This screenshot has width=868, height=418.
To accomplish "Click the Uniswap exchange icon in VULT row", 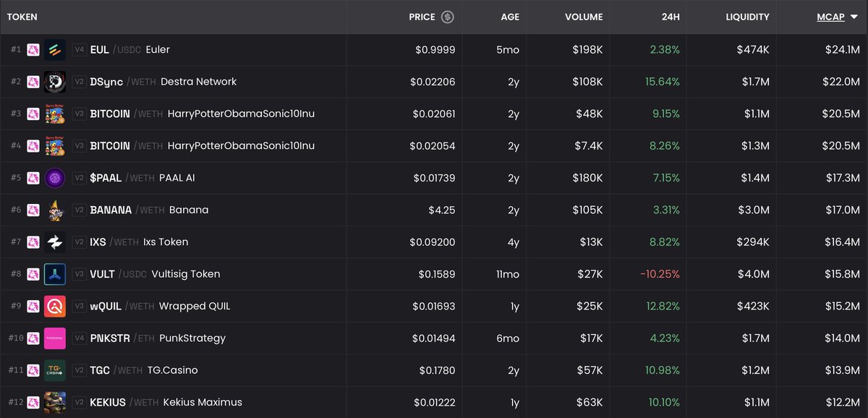I will point(33,274).
